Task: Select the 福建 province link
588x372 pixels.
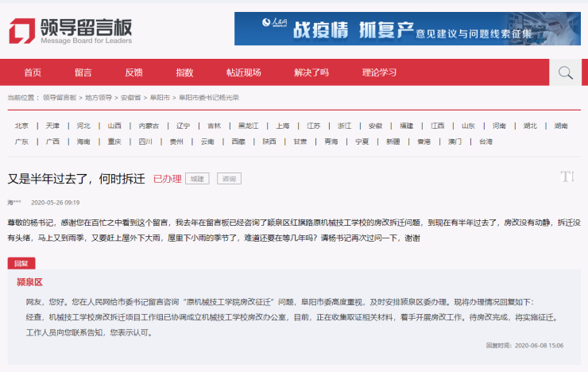Action: 407,126
